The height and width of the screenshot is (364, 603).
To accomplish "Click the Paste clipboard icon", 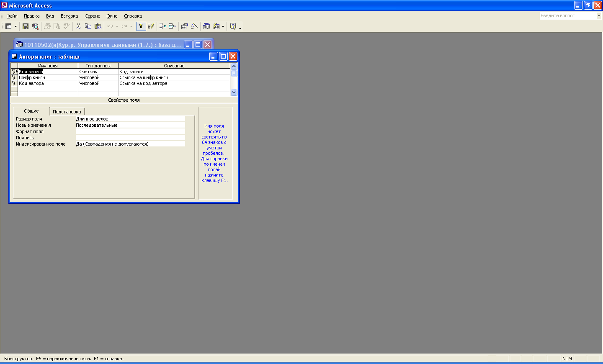I will tap(98, 26).
